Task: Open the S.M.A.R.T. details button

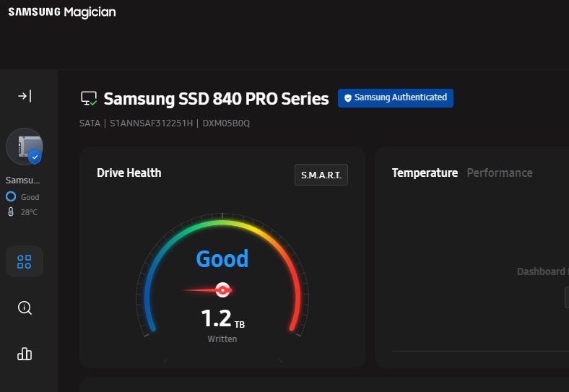Action: [x=321, y=175]
